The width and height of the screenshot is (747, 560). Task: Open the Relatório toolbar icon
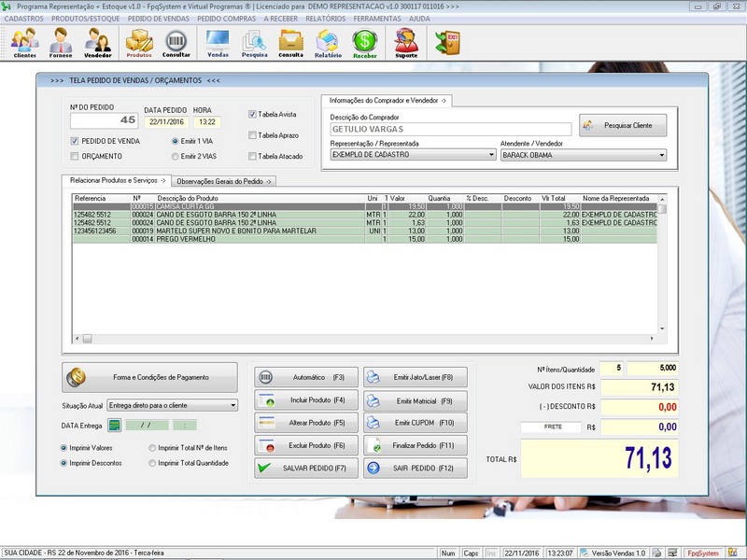(328, 42)
